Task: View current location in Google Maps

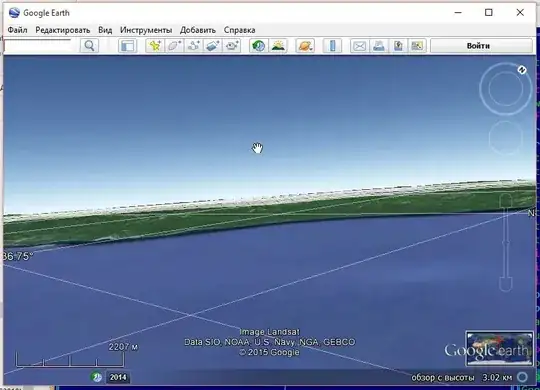Action: coord(417,46)
